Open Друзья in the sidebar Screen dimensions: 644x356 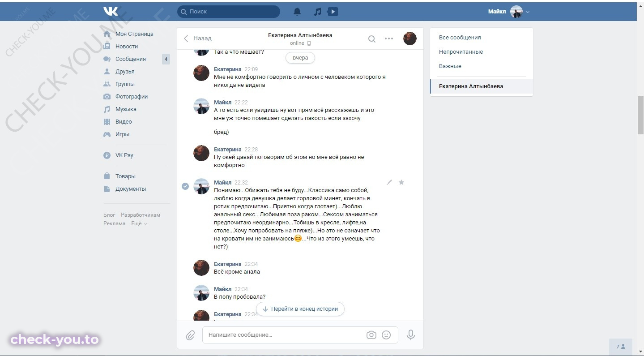[125, 72]
